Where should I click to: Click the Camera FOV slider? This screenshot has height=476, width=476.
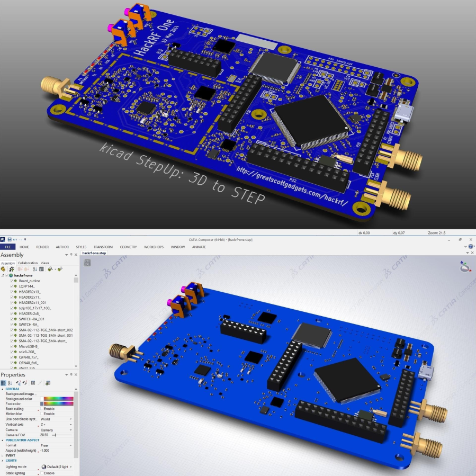[55, 435]
